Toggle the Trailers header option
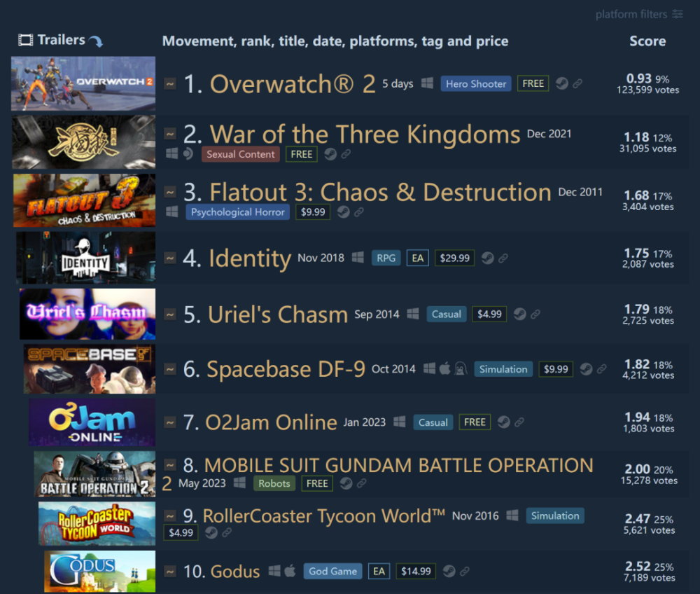Screen dimensions: 700x594 coord(60,40)
